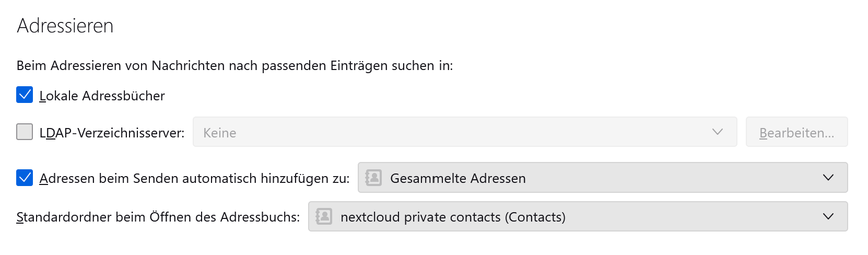This screenshot has height=255, width=868.
Task: Enable the LDAP-Verzeichnisserver checkbox
Action: point(25,132)
